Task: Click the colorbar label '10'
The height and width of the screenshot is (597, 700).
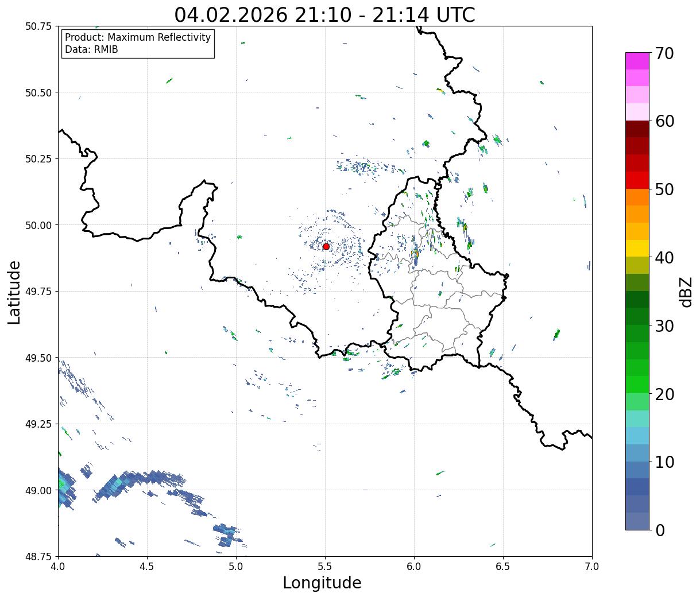Action: point(664,462)
